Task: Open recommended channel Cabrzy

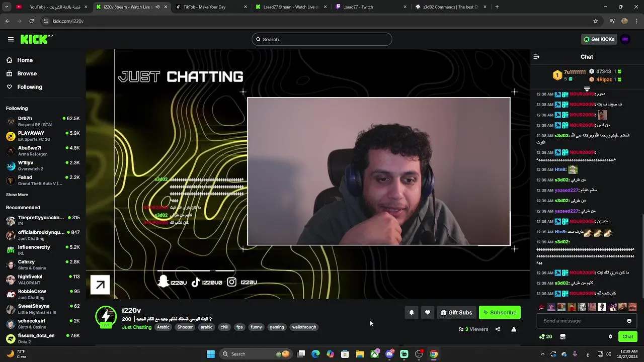Action: (x=43, y=265)
